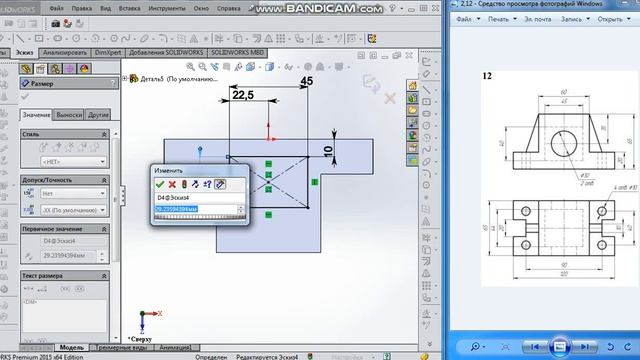Screen dimensions: 640x360
Task: Click stepper beside primary value in property panel
Action: tap(102, 256)
